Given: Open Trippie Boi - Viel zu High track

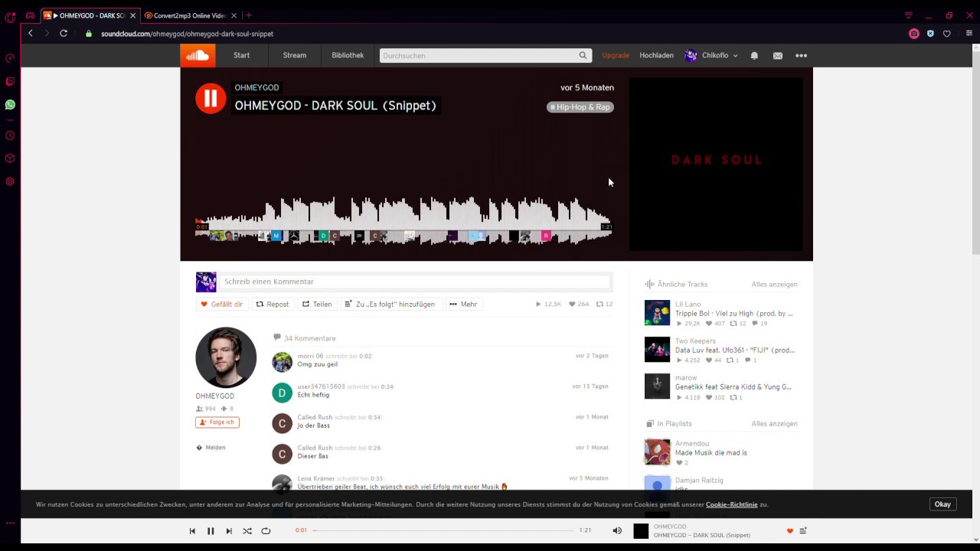Looking at the screenshot, I should coord(733,314).
